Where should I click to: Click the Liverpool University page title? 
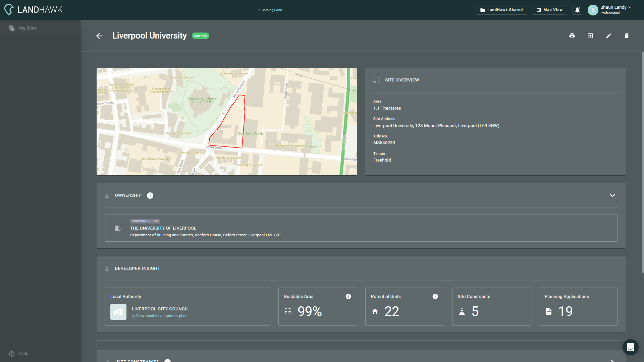[x=150, y=36]
